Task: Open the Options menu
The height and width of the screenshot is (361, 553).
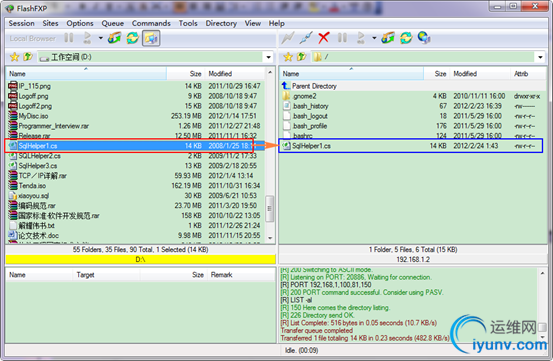Action: click(x=80, y=23)
